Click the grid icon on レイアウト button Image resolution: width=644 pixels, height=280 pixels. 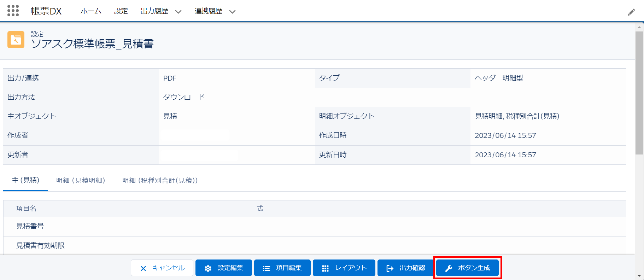[x=325, y=268]
